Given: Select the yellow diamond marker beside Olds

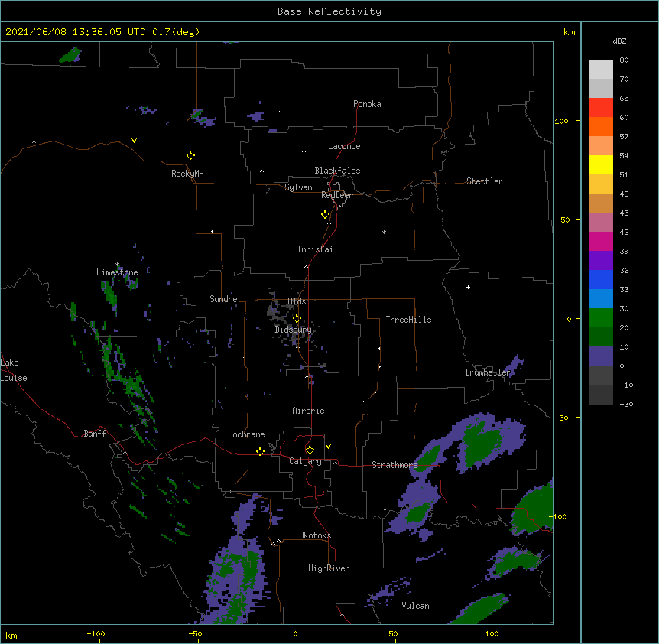Looking at the screenshot, I should [x=297, y=318].
